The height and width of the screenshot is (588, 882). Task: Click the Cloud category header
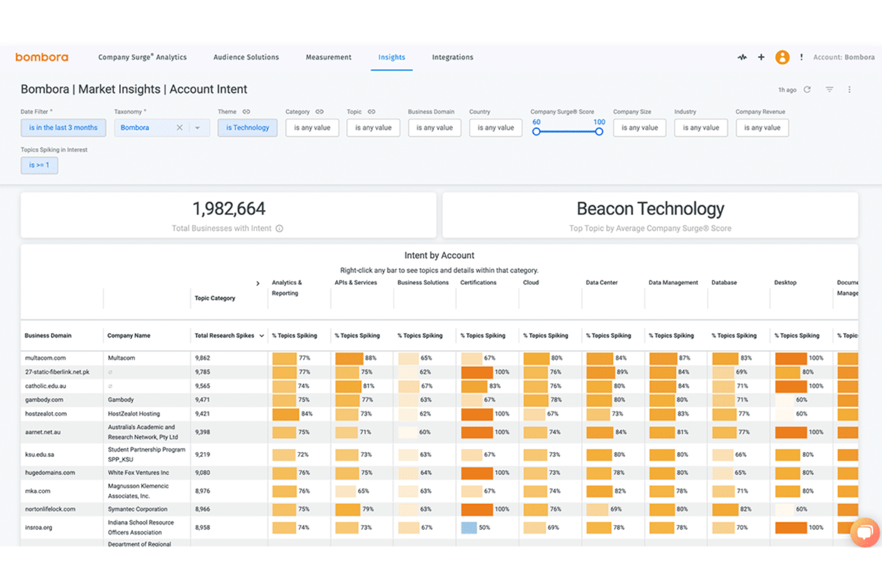[531, 283]
